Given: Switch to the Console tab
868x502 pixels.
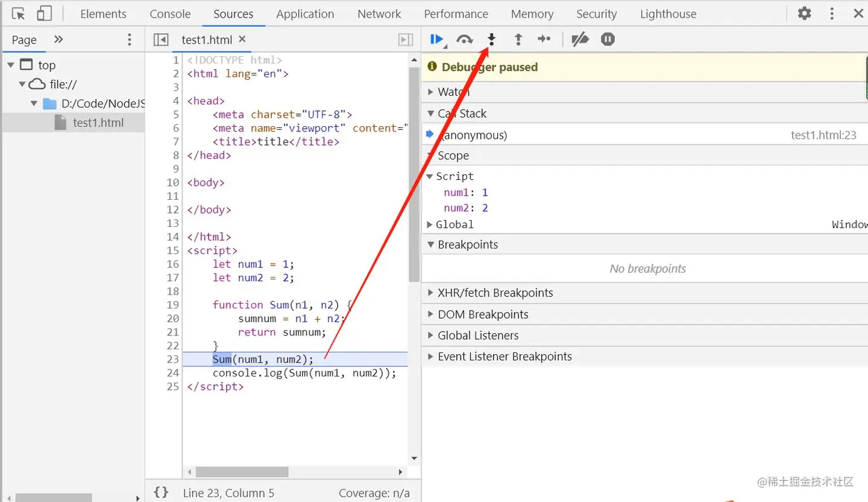Looking at the screenshot, I should click(x=170, y=14).
